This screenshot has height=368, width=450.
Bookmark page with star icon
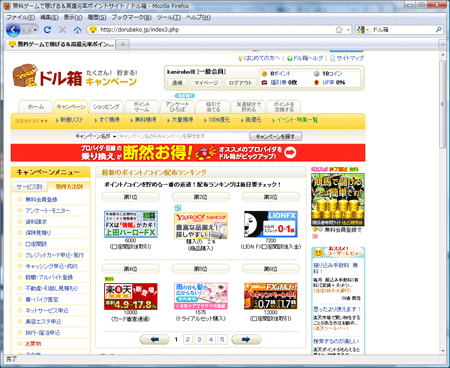(339, 30)
